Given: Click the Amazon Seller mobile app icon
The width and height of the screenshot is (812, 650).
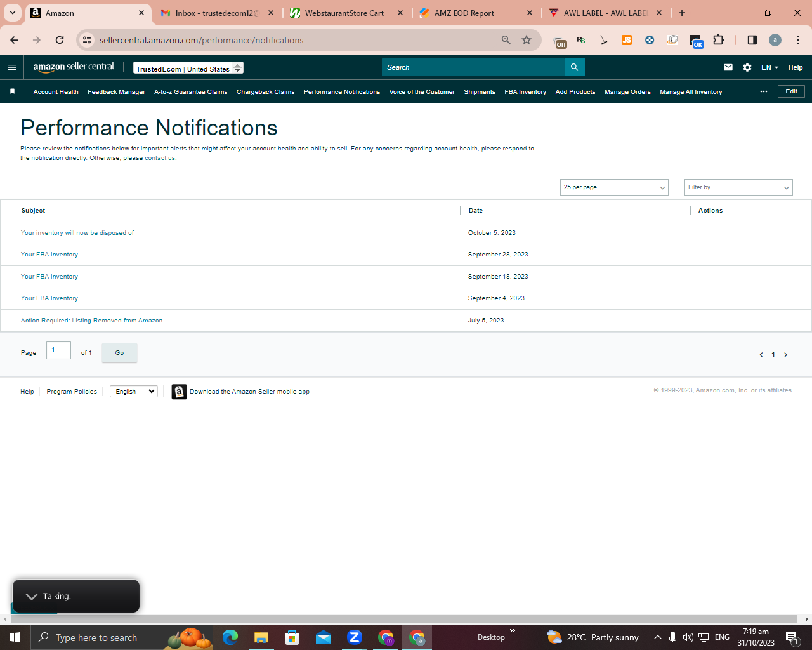Looking at the screenshot, I should [x=180, y=392].
